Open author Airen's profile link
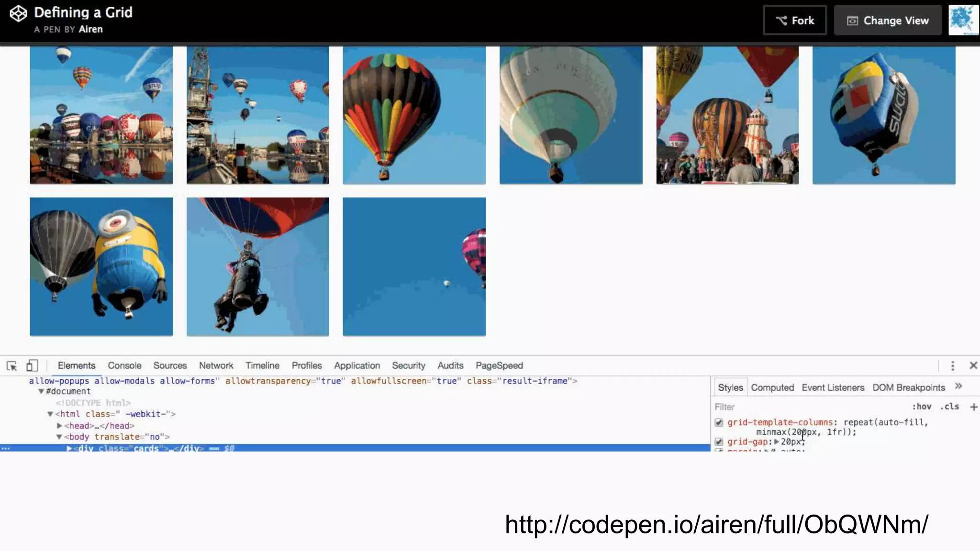 90,29
